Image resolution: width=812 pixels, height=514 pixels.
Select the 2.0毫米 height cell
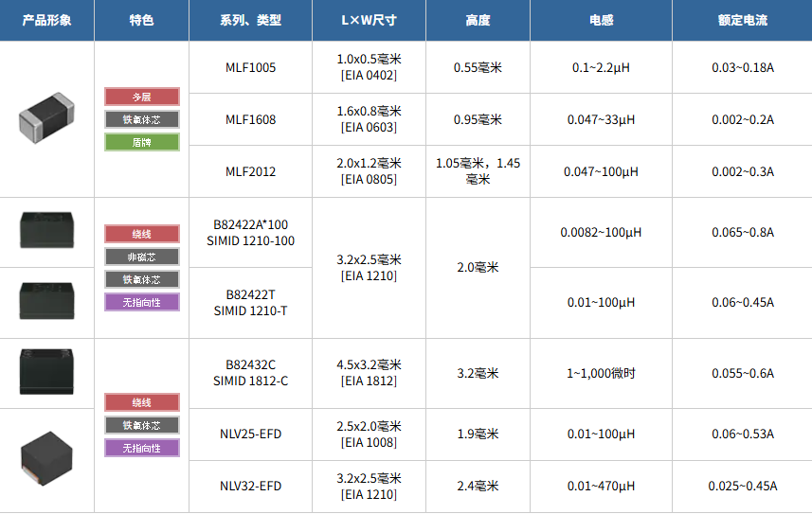click(478, 268)
